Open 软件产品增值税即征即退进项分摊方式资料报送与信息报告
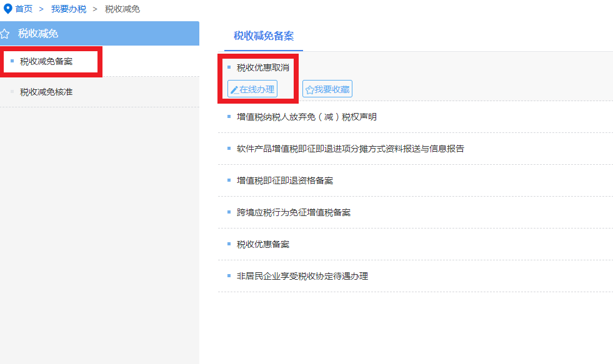Image resolution: width=613 pixels, height=364 pixels. click(351, 149)
